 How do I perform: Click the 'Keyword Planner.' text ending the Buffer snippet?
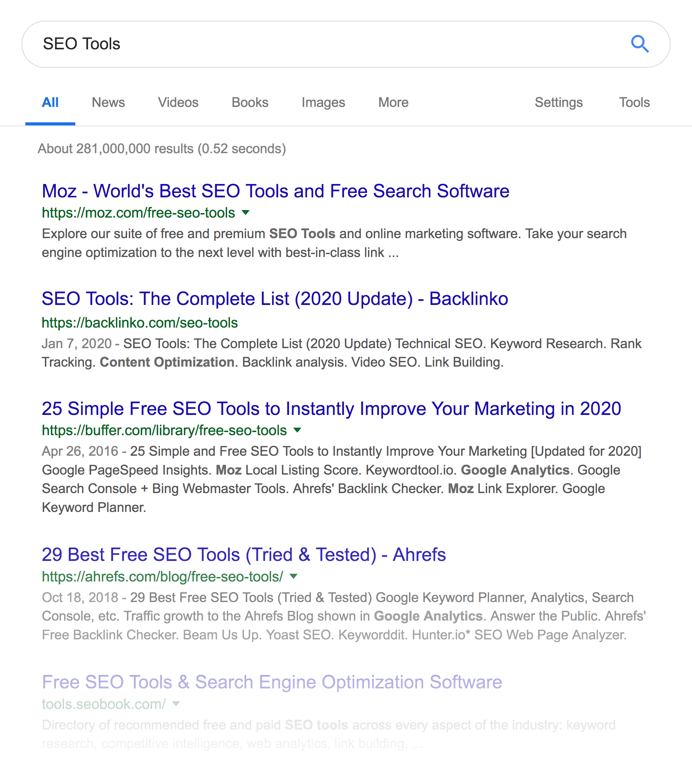pos(94,507)
